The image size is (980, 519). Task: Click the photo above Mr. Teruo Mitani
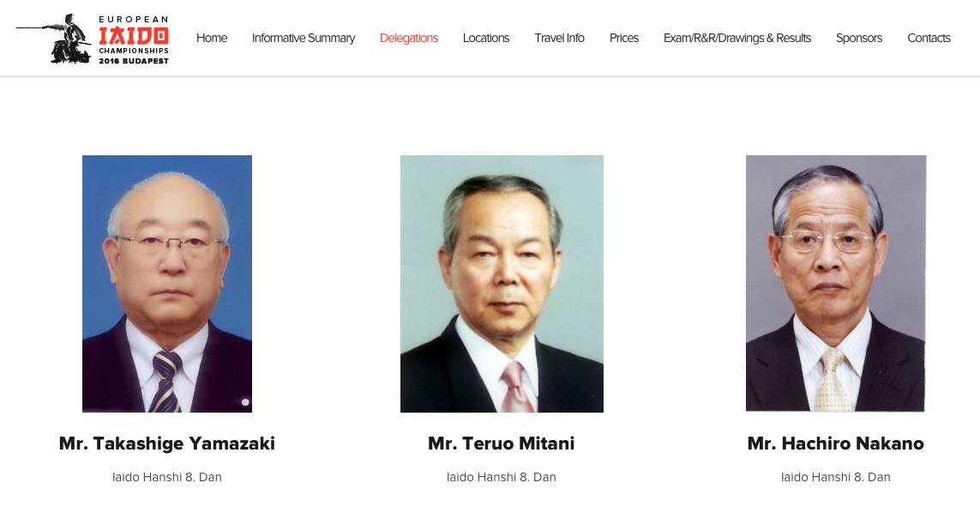click(502, 284)
